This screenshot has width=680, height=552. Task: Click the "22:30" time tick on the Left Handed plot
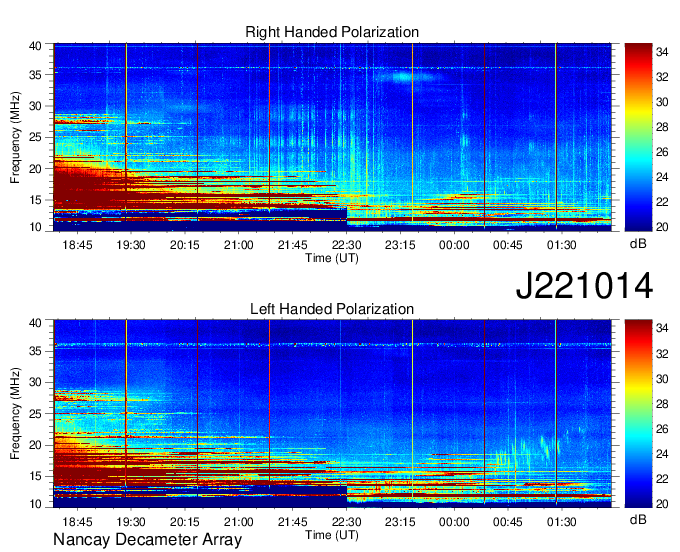click(x=346, y=522)
